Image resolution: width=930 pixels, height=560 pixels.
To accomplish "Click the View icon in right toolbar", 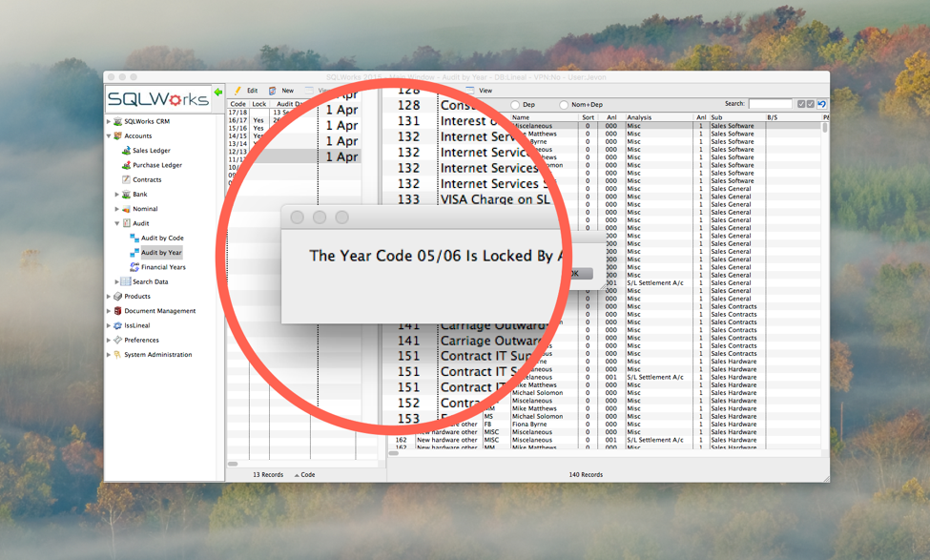I will pyautogui.click(x=470, y=91).
